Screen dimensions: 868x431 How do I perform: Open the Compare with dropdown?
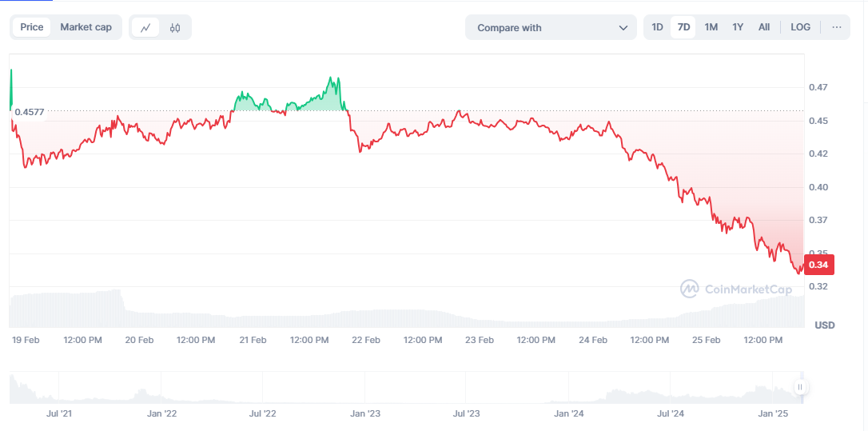[x=543, y=27]
